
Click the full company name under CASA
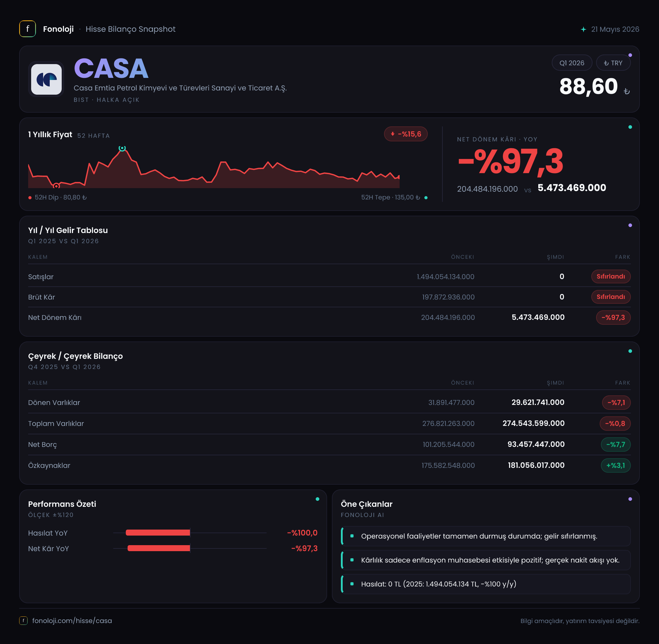pos(180,88)
